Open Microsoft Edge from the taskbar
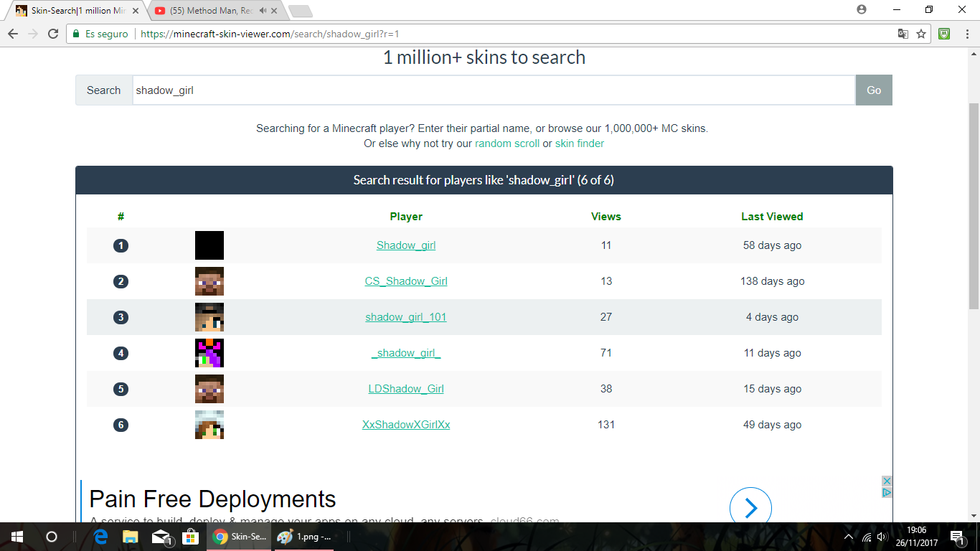 [x=101, y=537]
